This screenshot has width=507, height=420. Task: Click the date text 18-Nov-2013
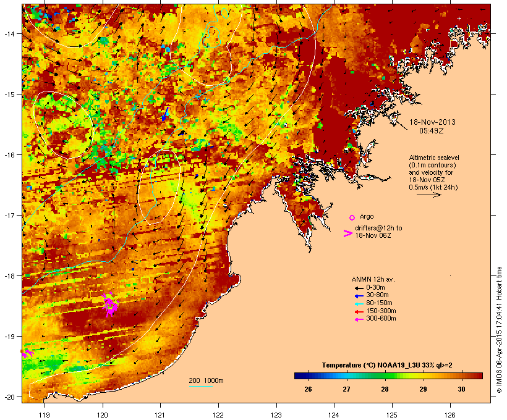coord(432,122)
